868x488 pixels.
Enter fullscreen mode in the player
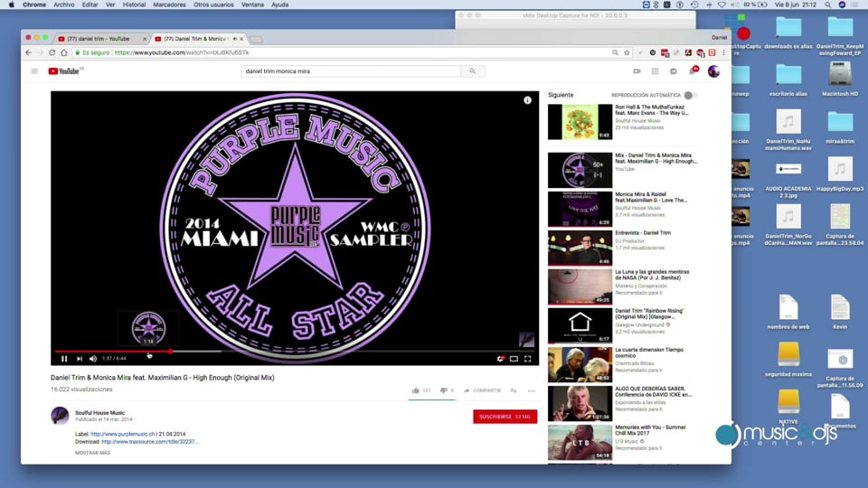coord(527,359)
